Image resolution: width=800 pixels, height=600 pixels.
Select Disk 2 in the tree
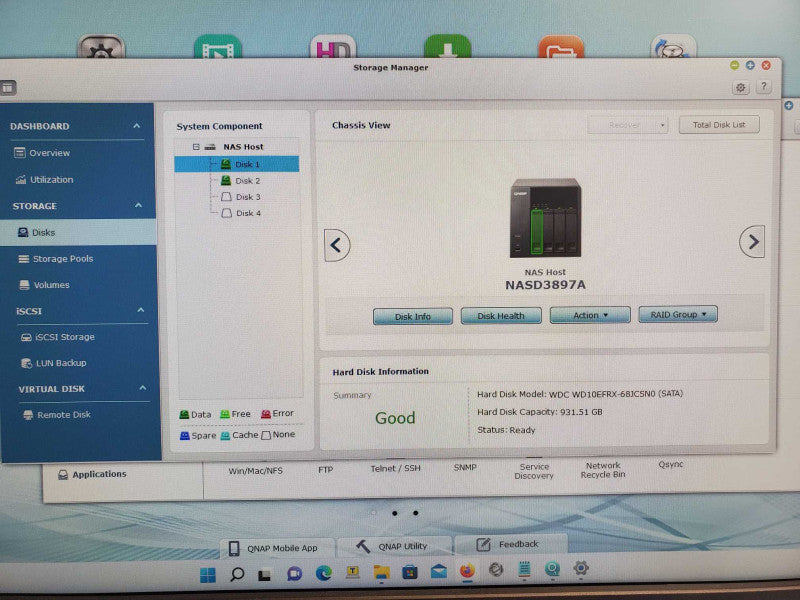[x=240, y=181]
